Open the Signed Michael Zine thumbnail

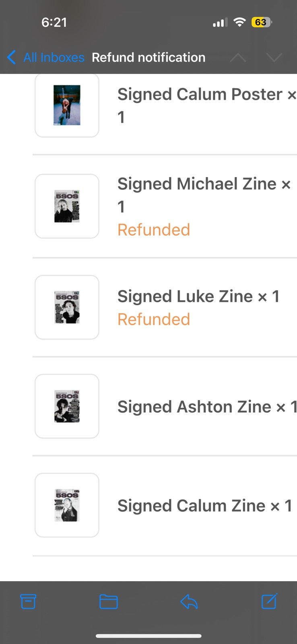click(67, 206)
